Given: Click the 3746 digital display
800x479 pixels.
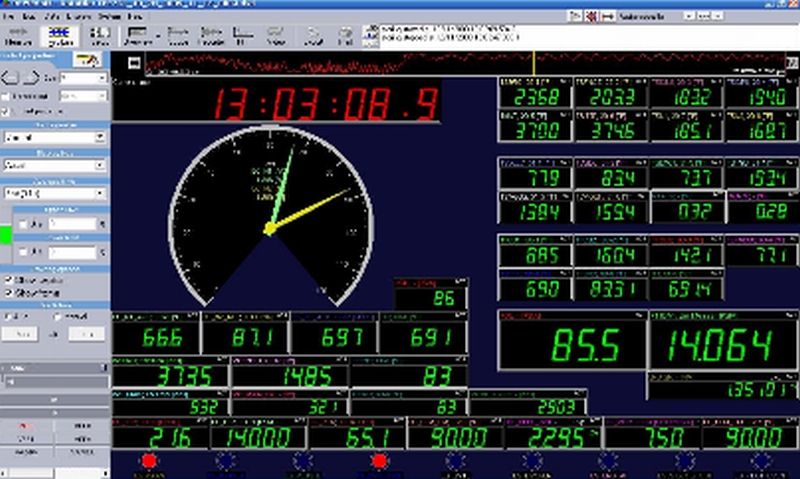Looking at the screenshot, I should 611,127.
